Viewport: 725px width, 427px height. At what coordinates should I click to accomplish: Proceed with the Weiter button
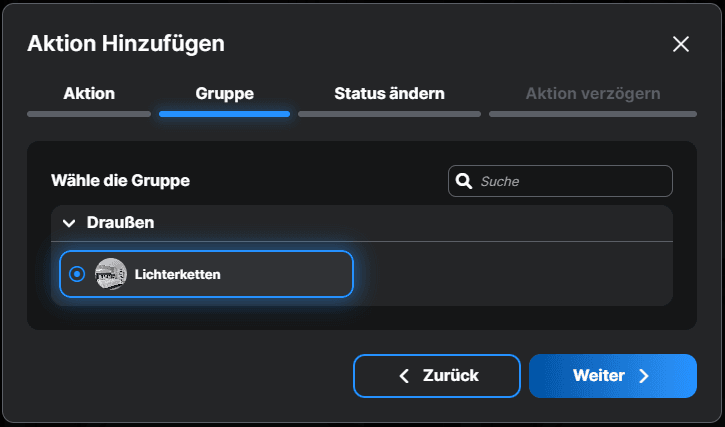click(612, 376)
